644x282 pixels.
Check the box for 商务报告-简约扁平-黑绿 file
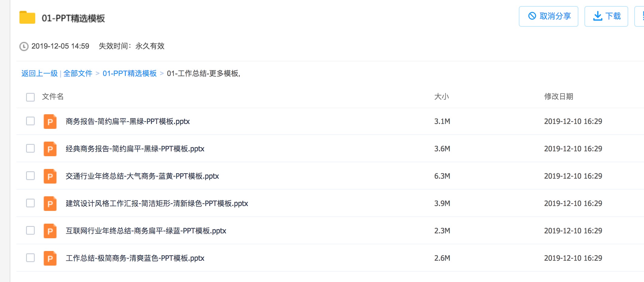(x=30, y=121)
